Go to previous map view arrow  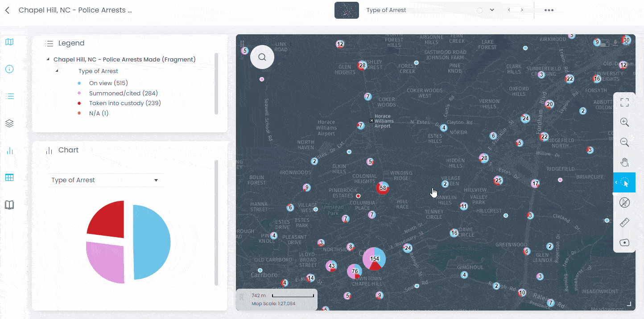[509, 10]
